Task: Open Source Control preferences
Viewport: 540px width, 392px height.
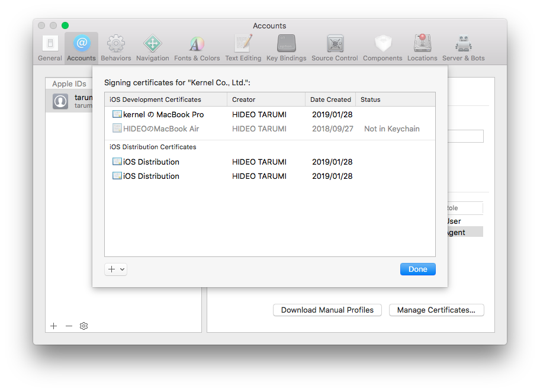Action: point(335,48)
